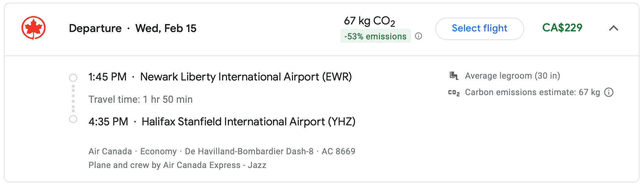
Task: Click the CO2 carbon emissions icon
Action: point(454,92)
